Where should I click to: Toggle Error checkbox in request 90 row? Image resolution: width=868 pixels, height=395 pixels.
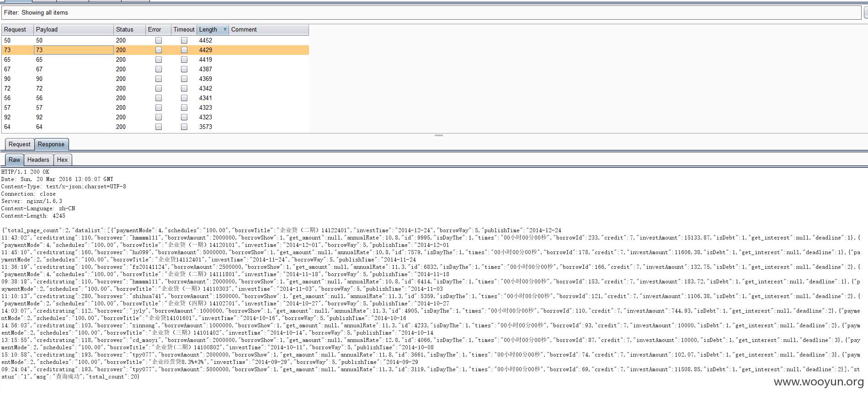159,79
